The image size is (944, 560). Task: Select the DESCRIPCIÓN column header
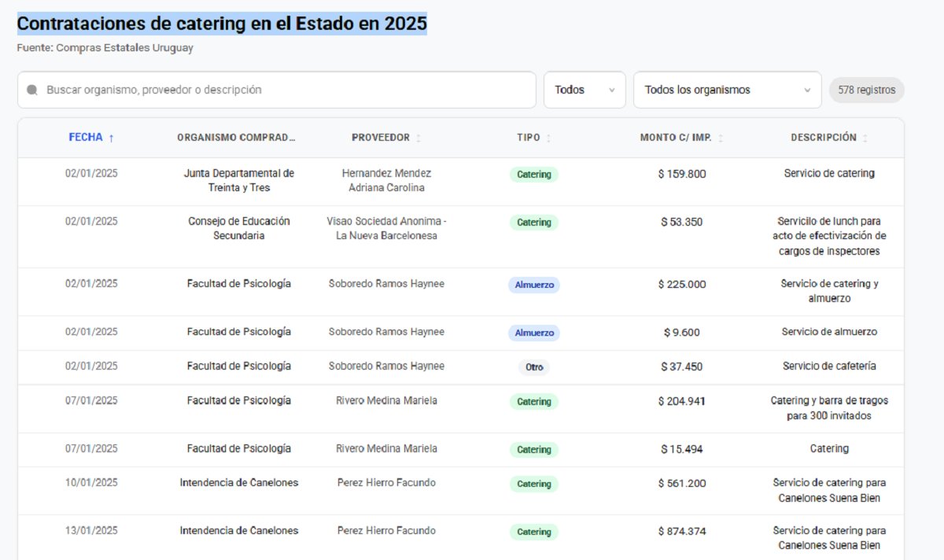(x=823, y=137)
